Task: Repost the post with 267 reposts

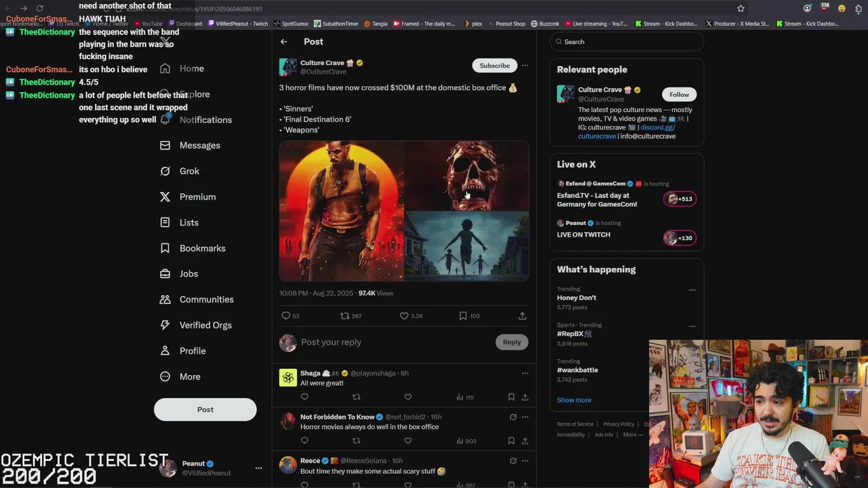Action: pyautogui.click(x=344, y=316)
